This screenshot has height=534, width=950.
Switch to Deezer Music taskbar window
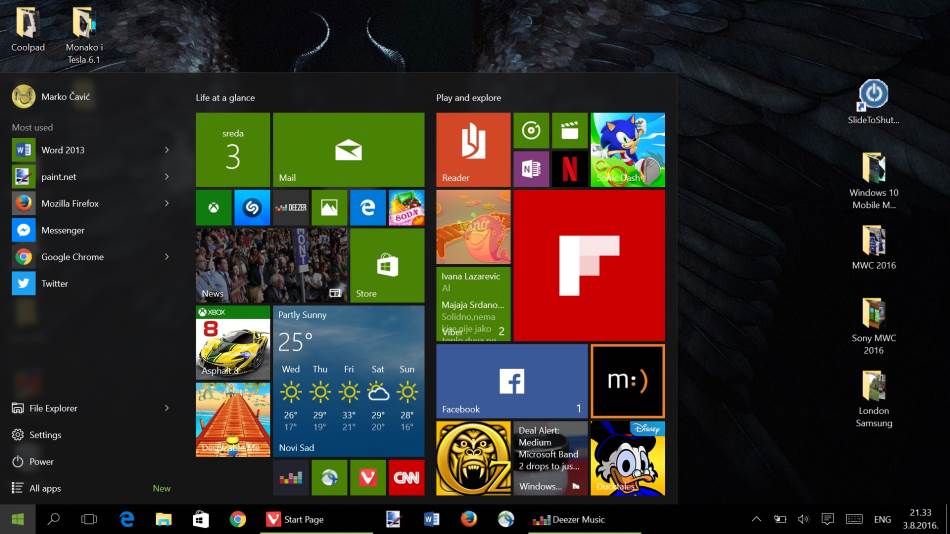(x=585, y=519)
